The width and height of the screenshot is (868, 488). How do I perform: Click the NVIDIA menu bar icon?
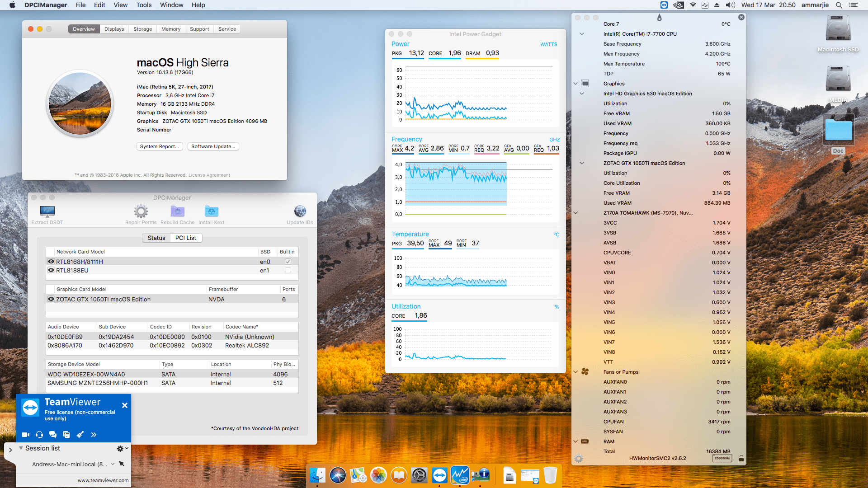(678, 5)
